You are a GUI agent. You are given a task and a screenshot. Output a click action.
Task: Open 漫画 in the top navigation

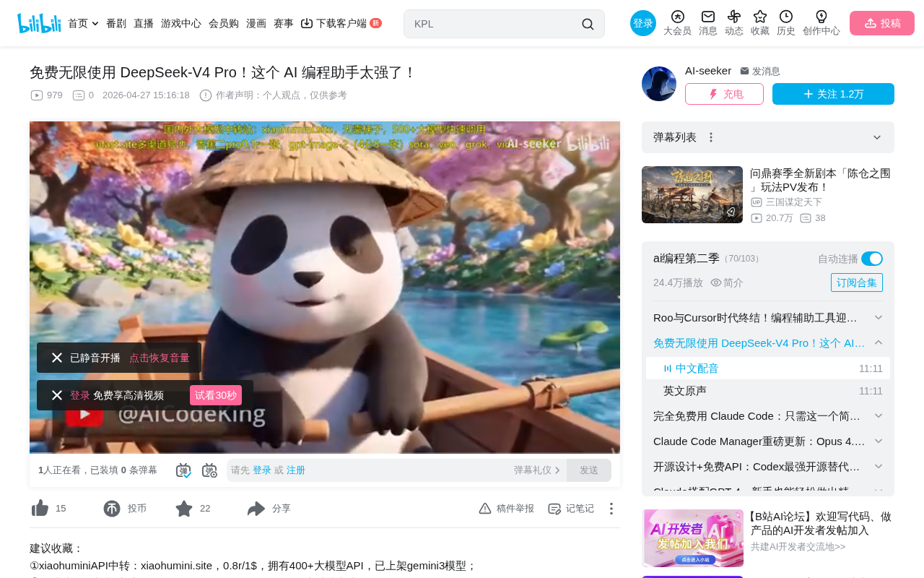256,23
